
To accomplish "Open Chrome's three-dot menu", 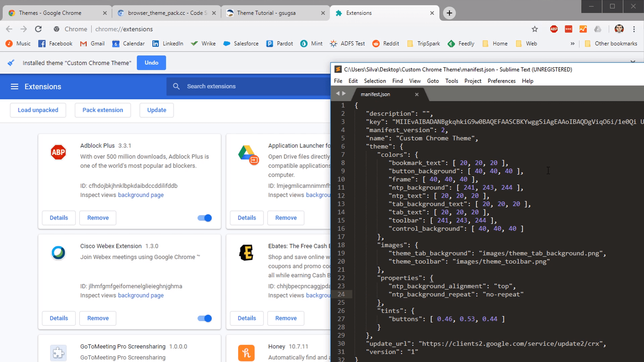I will (634, 29).
